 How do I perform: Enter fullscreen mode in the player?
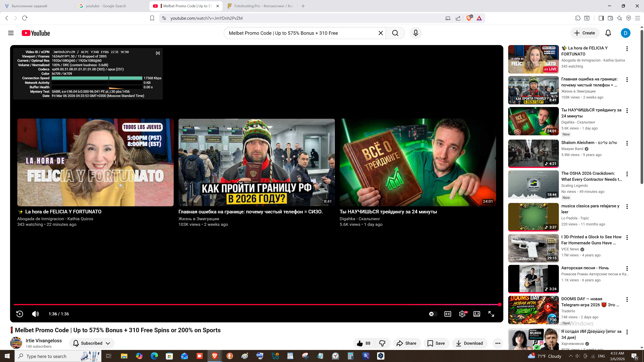click(491, 314)
